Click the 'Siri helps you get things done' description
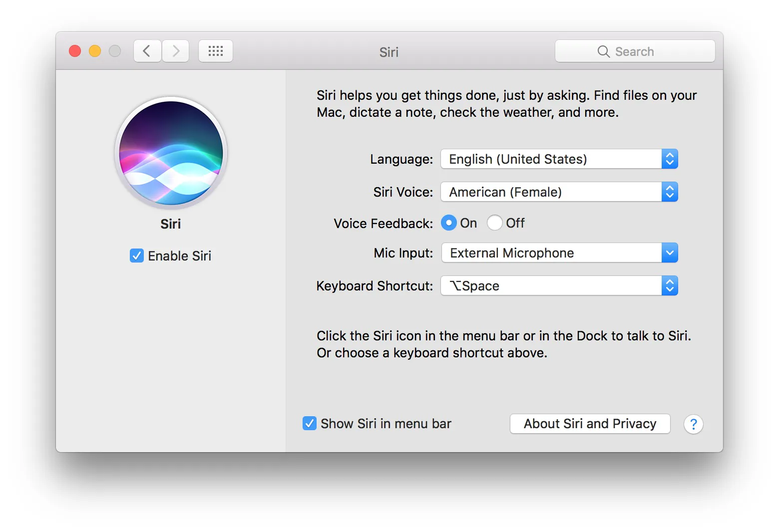This screenshot has width=779, height=532. 507,104
